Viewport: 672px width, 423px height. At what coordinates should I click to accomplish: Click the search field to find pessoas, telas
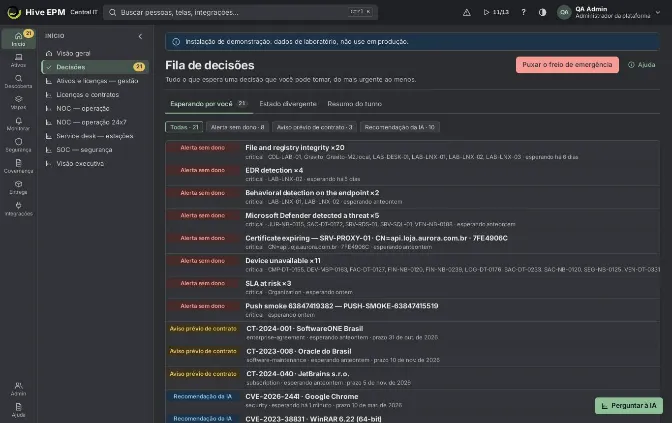[x=240, y=12]
